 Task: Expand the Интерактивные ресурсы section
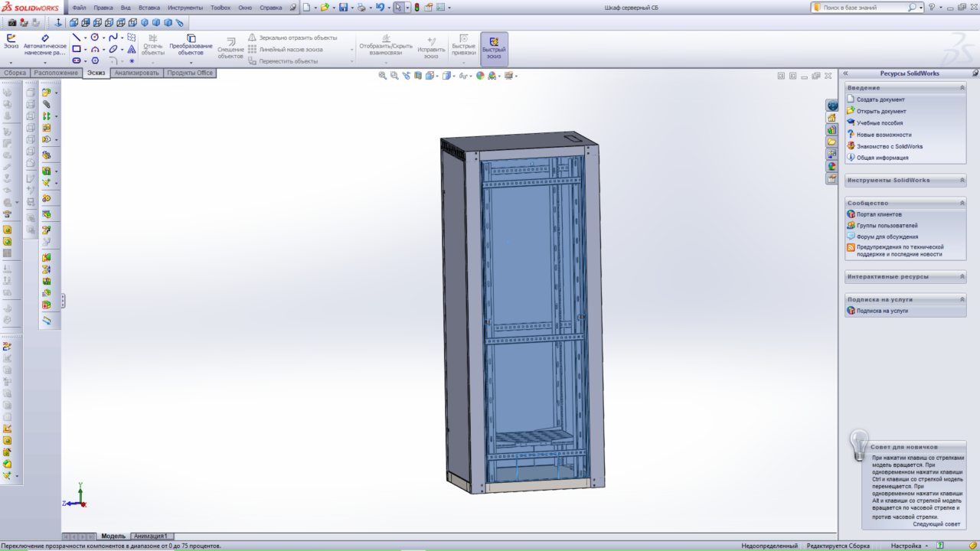tap(962, 277)
